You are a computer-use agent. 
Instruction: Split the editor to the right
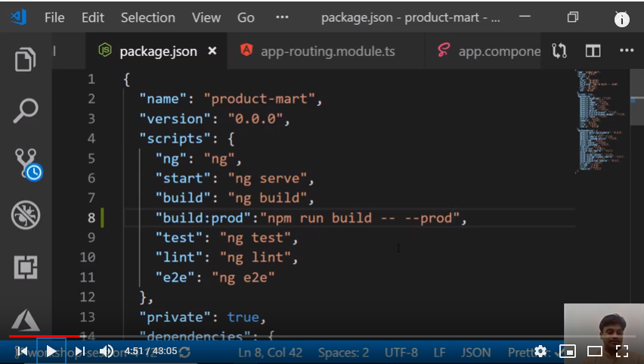click(593, 51)
